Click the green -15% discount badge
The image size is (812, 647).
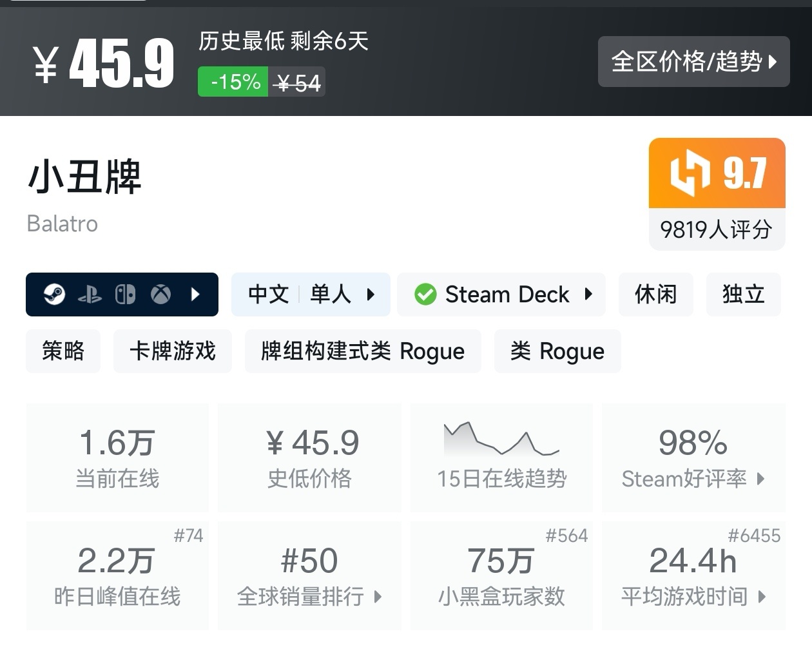point(233,81)
